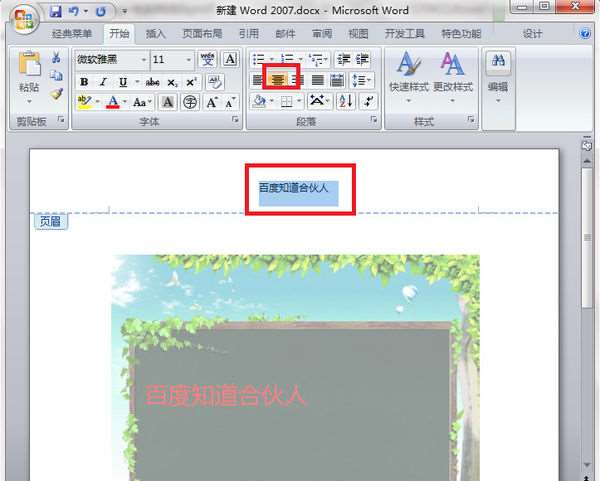Apply paragraph shading fill bucket
This screenshot has width=600, height=481.
[259, 101]
